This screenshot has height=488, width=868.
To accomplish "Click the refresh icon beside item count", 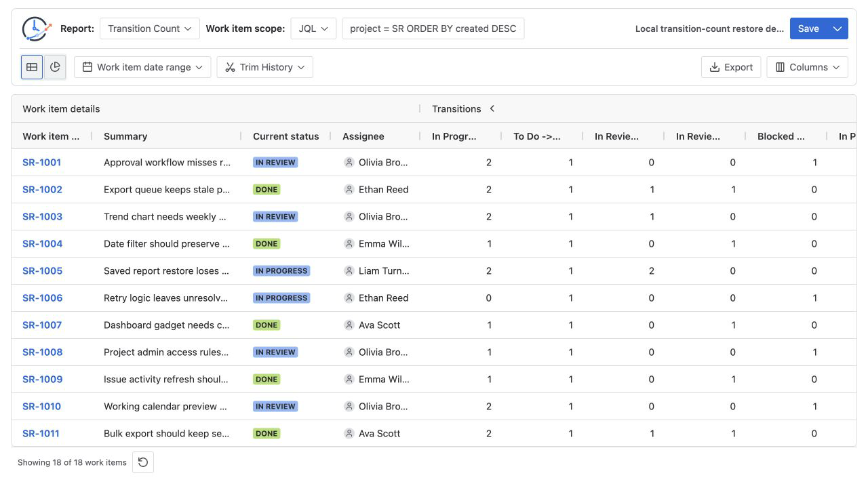I will coord(143,462).
